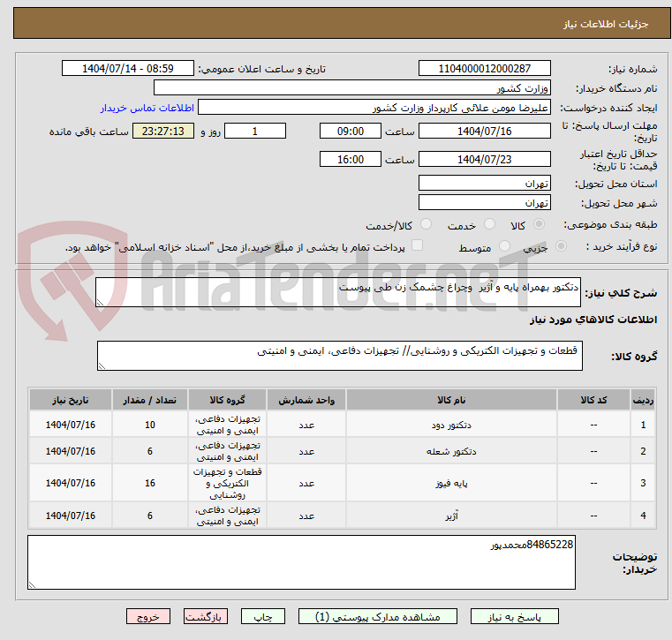
Task: Click the remaining time field 23:27:13
Action: click(x=163, y=131)
